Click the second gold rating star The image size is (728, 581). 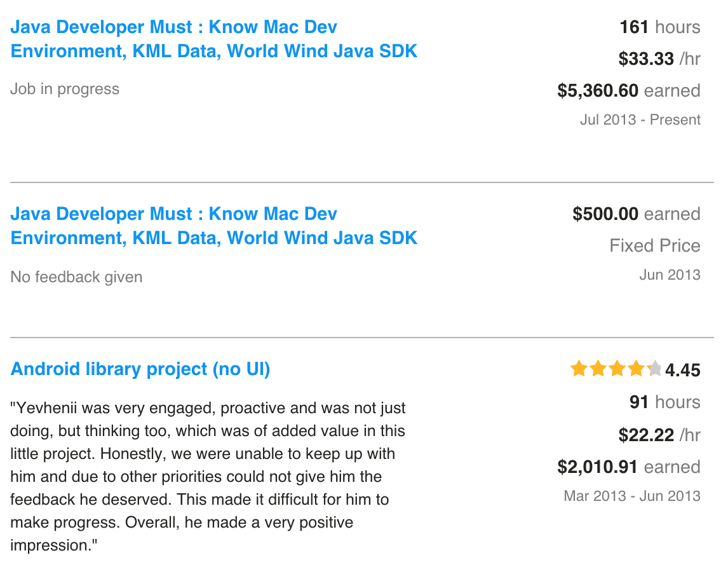pyautogui.click(x=598, y=369)
